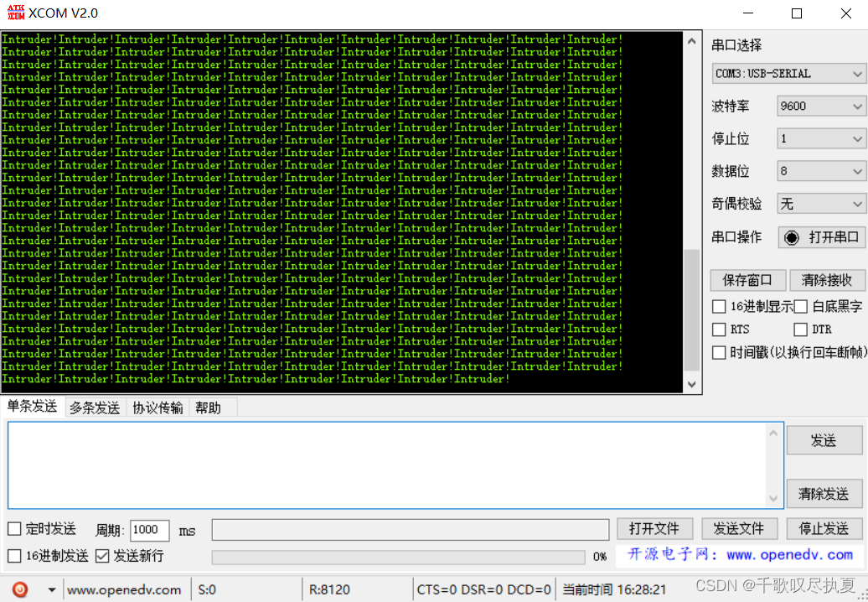Click the file path input field
The image size is (868, 602).
[411, 530]
